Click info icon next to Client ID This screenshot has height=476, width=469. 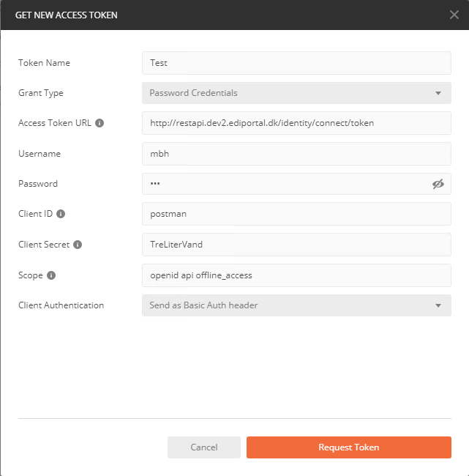click(x=61, y=214)
